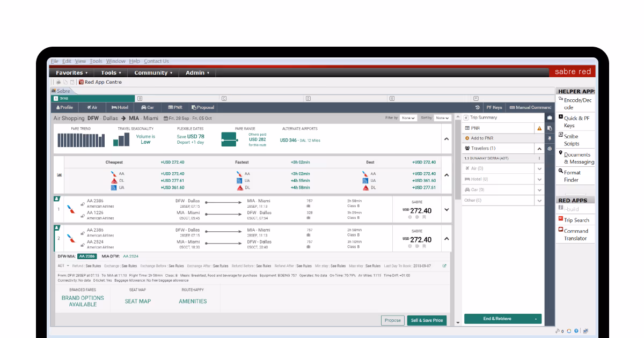
Task: Expand the Hotel (0) section
Action: point(539,179)
